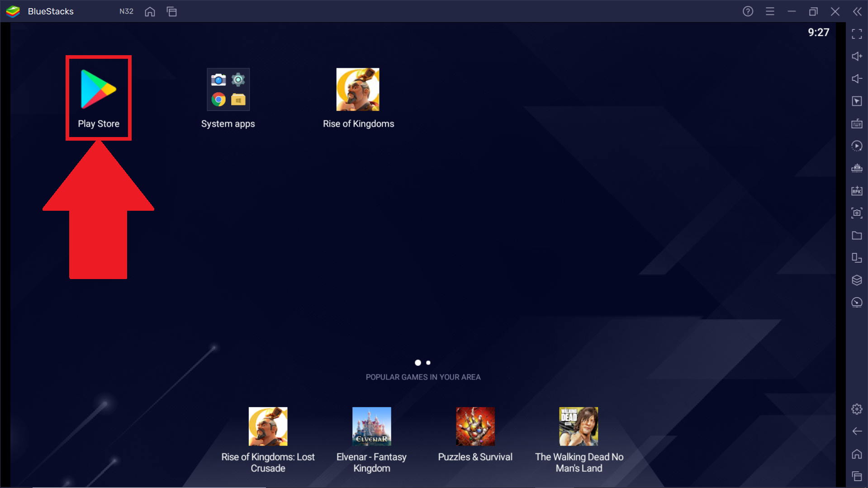Open the Help question mark icon
The height and width of the screenshot is (488, 868).
[748, 11]
